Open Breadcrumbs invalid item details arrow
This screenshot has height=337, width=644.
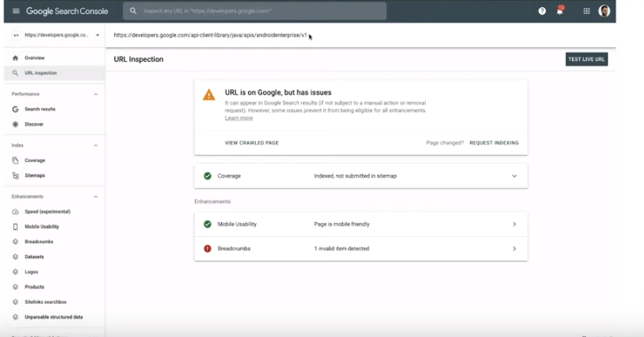click(x=514, y=249)
